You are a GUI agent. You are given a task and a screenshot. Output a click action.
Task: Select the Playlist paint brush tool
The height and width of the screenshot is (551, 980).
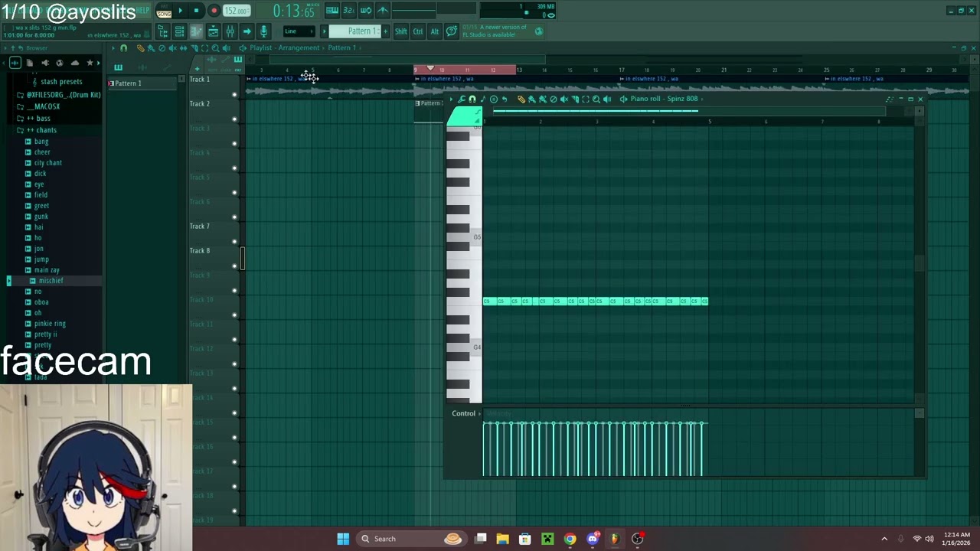coord(151,48)
